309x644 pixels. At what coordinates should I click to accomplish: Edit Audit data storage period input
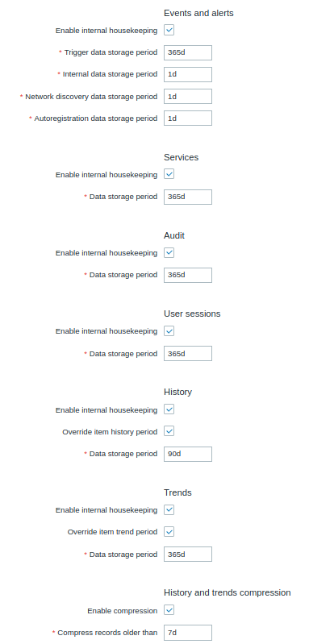click(x=188, y=275)
